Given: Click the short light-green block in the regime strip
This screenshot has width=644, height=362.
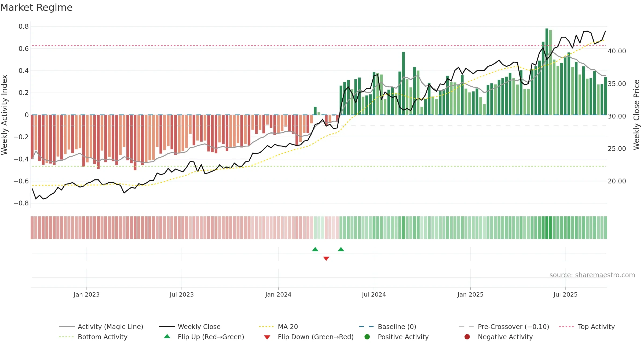Looking at the screenshot, I should [319, 228].
